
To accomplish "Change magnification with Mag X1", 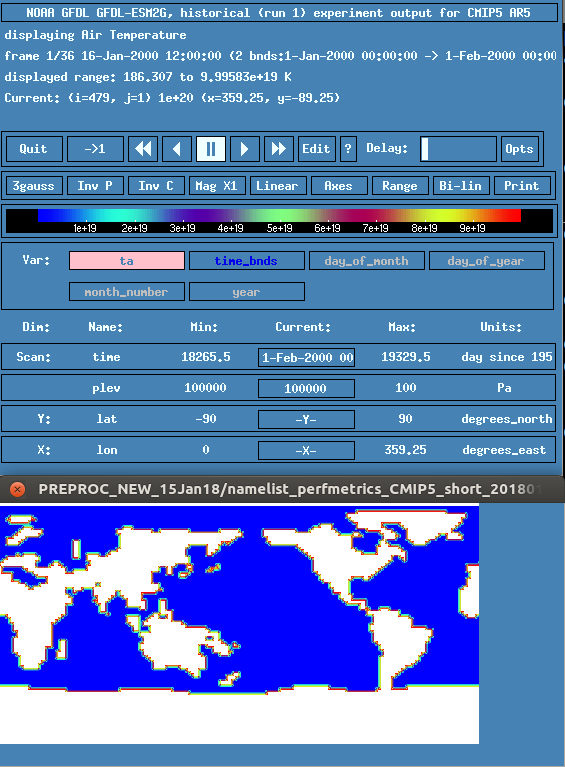I will (217, 186).
